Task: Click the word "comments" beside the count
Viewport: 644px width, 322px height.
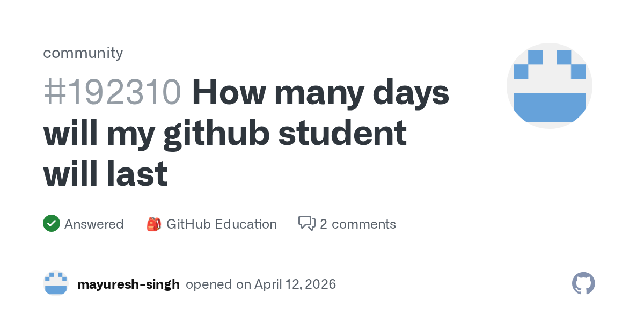Action: 363,224
